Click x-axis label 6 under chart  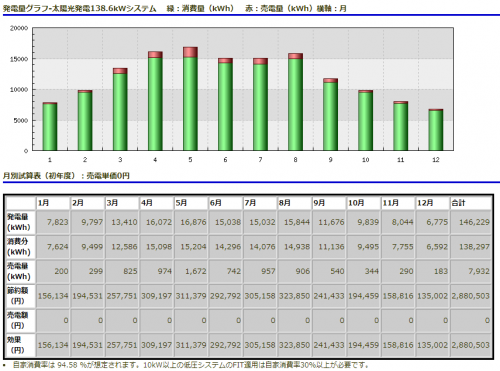coord(225,160)
